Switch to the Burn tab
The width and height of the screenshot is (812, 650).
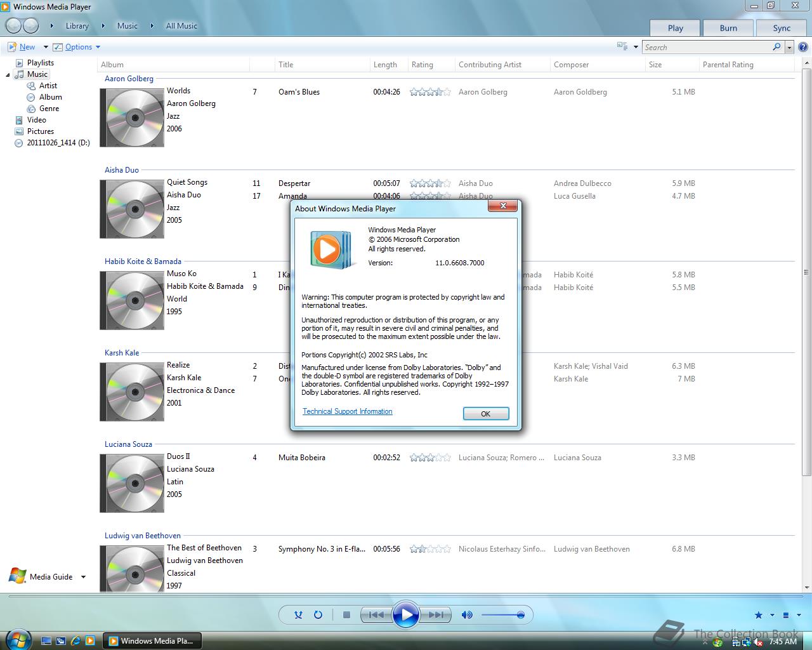728,28
